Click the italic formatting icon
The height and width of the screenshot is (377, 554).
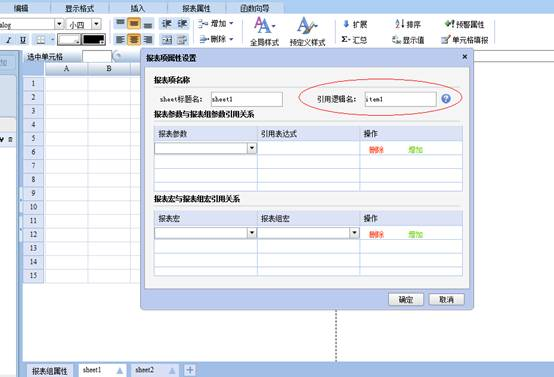(9, 40)
